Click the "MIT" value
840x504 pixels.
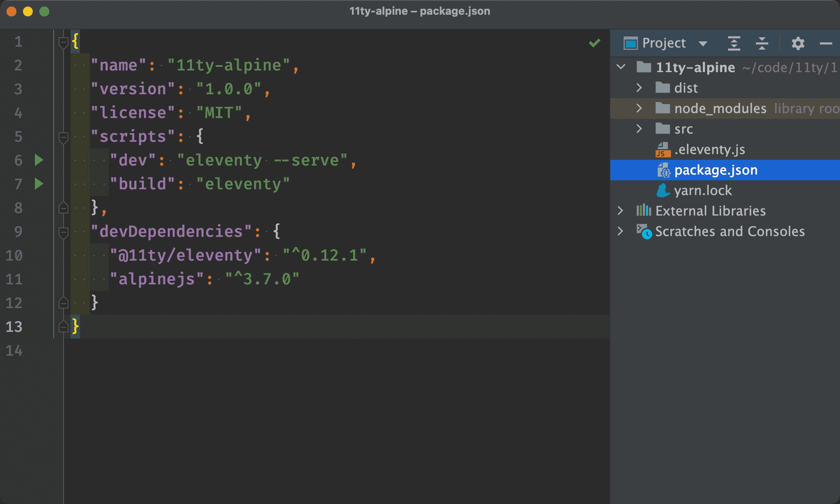(219, 113)
